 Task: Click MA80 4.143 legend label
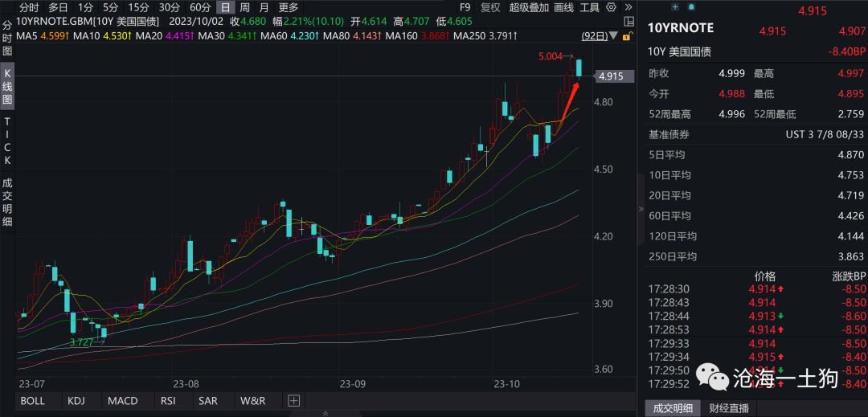[x=353, y=36]
